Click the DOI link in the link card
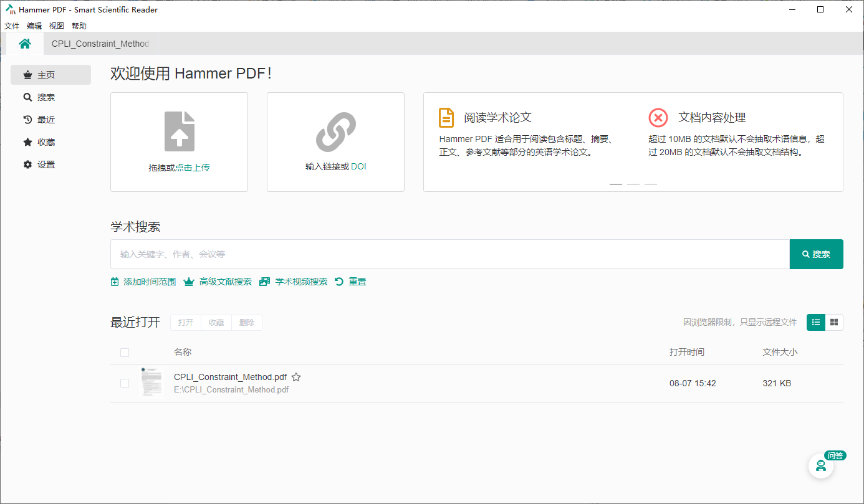 click(x=358, y=166)
